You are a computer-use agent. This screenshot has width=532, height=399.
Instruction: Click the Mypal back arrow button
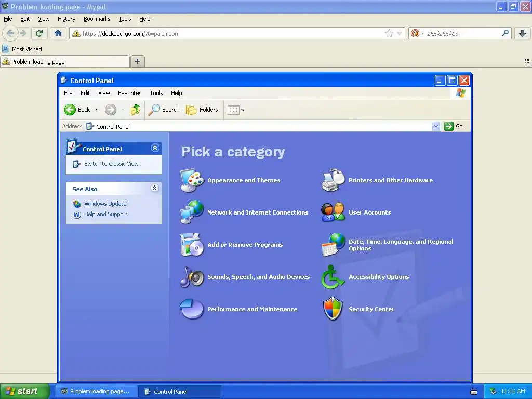10,33
